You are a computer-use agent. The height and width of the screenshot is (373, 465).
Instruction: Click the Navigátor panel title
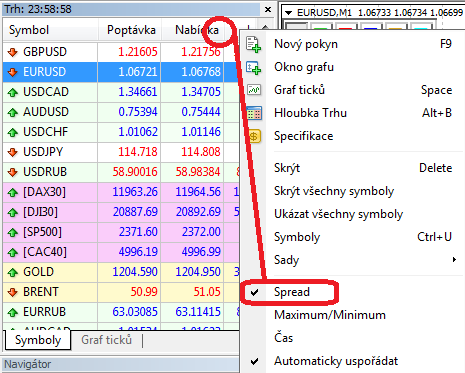[28, 364]
